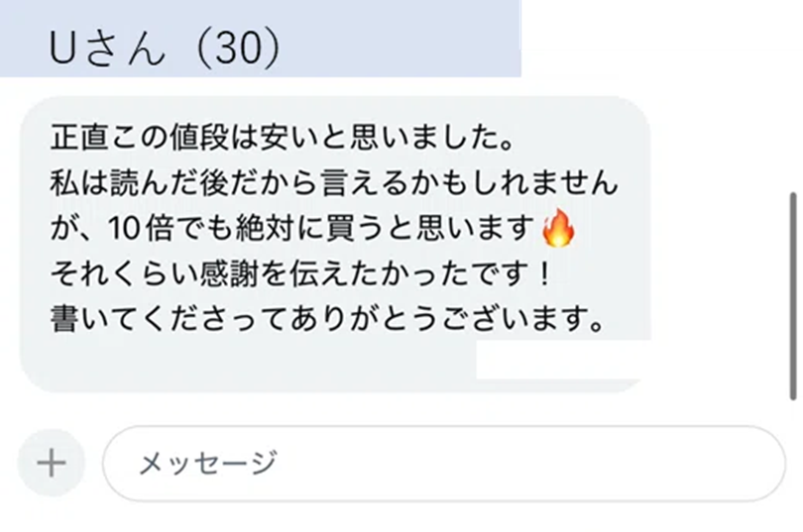Click the line 正直この値段は安いと思いました。

pyautogui.click(x=282, y=138)
